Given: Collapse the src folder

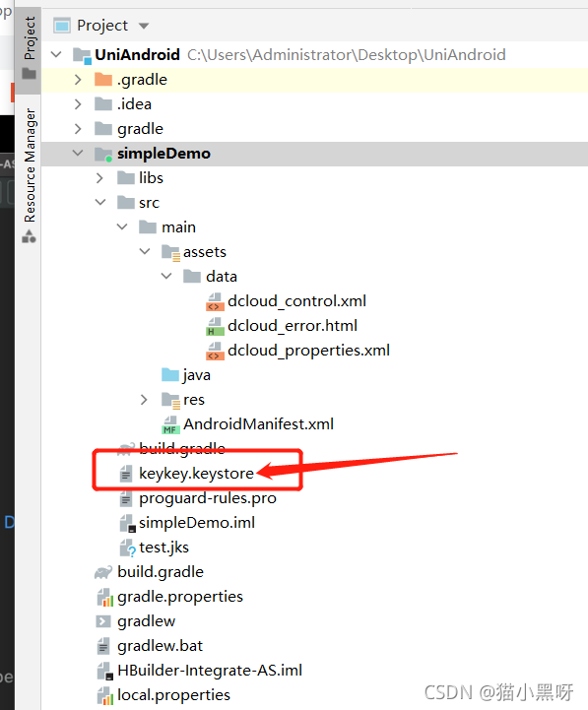Looking at the screenshot, I should tap(100, 203).
